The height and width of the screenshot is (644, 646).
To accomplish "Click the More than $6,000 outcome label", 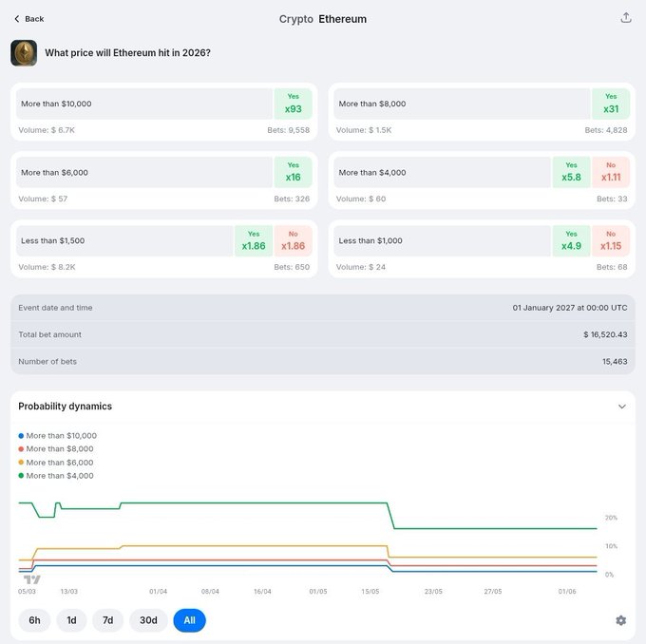I will click(x=54, y=173).
